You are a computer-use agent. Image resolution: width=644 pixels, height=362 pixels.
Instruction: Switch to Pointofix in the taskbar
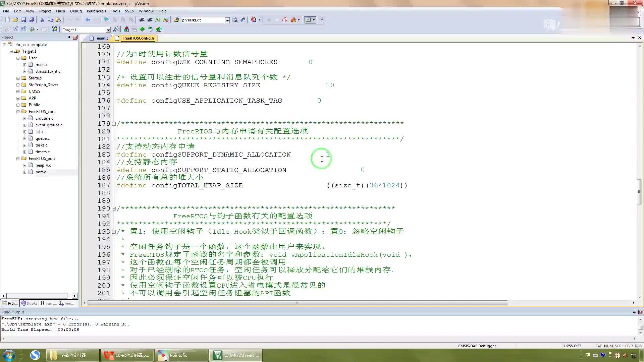(x=181, y=355)
